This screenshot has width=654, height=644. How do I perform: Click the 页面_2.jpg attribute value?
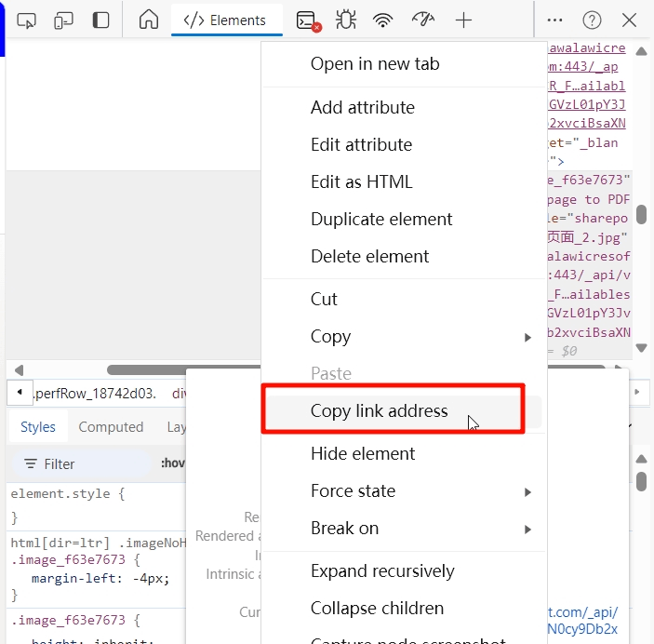point(587,237)
